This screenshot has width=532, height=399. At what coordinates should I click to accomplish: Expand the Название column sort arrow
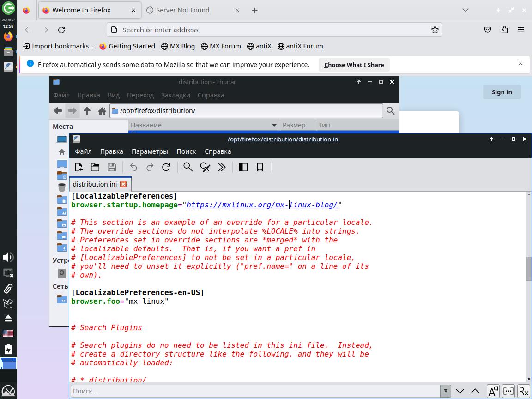tap(274, 125)
